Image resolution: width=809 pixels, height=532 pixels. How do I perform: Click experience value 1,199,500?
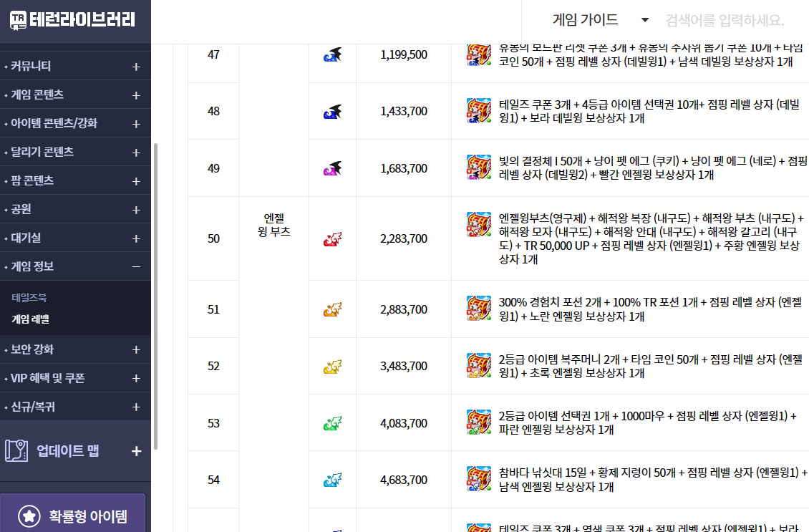[404, 54]
